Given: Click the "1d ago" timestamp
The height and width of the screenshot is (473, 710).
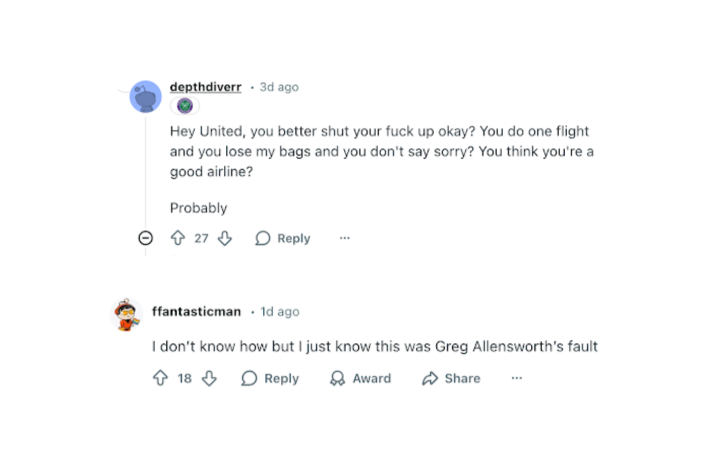Looking at the screenshot, I should (280, 311).
